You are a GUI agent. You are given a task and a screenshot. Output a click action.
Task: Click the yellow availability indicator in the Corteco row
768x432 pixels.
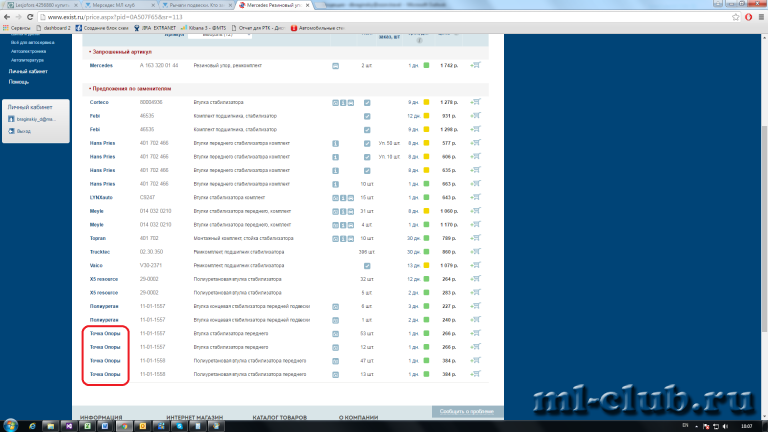[425, 103]
